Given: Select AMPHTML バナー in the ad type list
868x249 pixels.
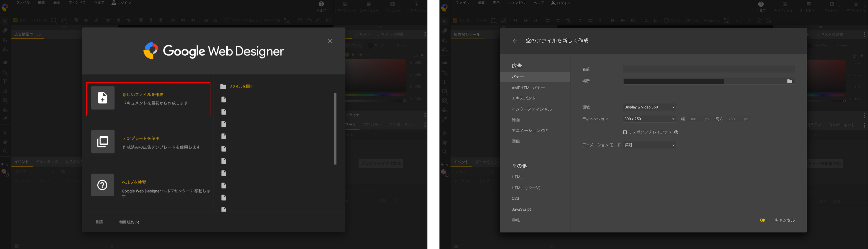Looking at the screenshot, I should pyautogui.click(x=528, y=88).
